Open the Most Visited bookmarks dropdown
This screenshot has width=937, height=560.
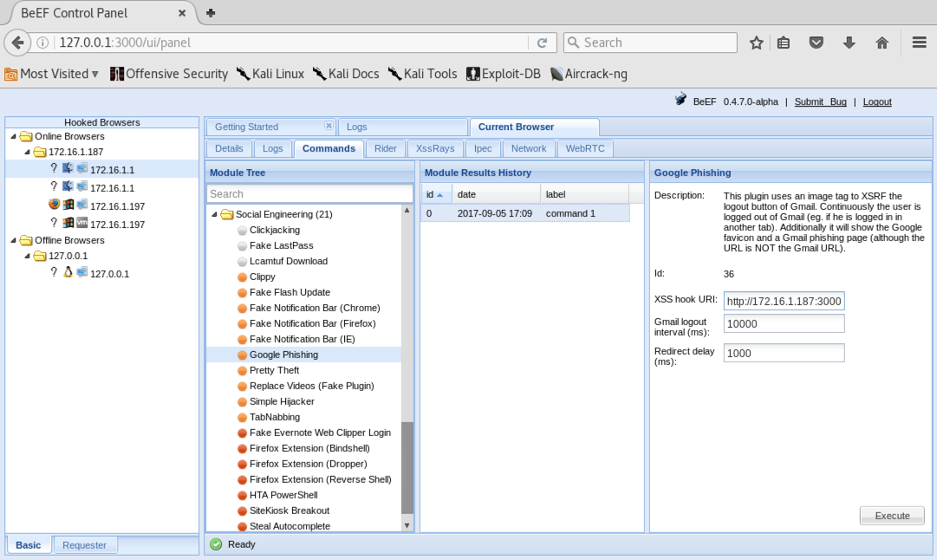tap(51, 74)
